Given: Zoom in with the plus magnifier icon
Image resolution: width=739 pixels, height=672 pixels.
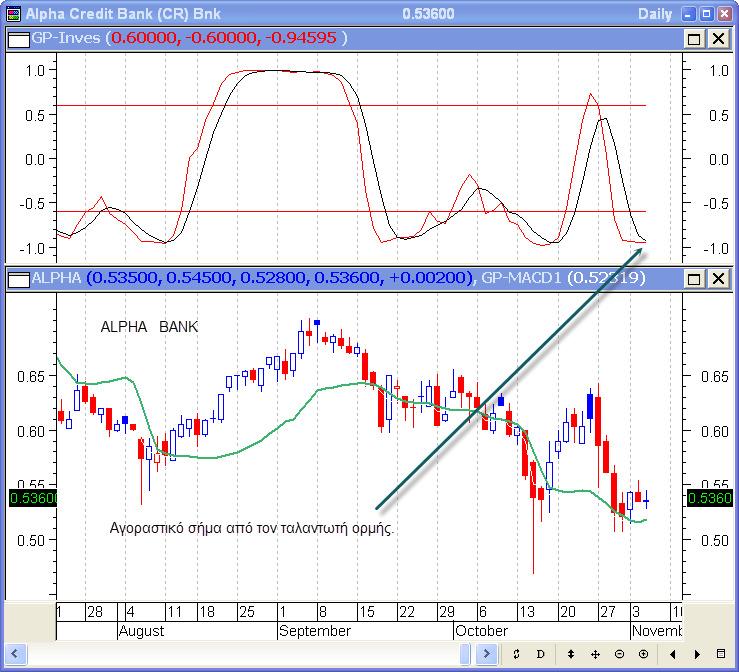Looking at the screenshot, I should (x=643, y=654).
